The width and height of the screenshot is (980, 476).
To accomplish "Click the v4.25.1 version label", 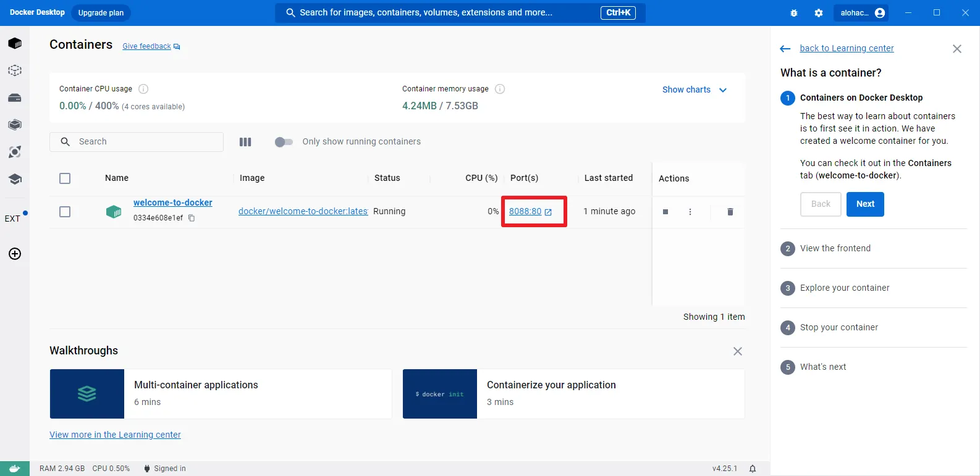I will click(x=724, y=469).
